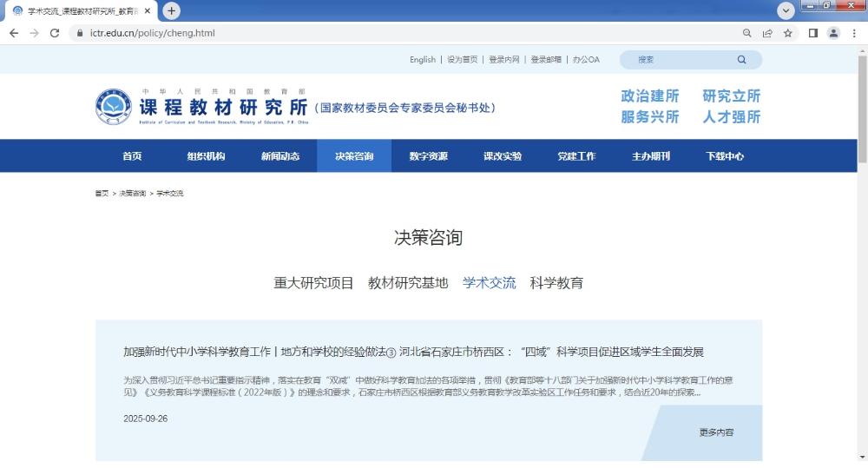This screenshot has width=868, height=468.
Task: Switch to the 重大研究项目 tab
Action: 313,283
